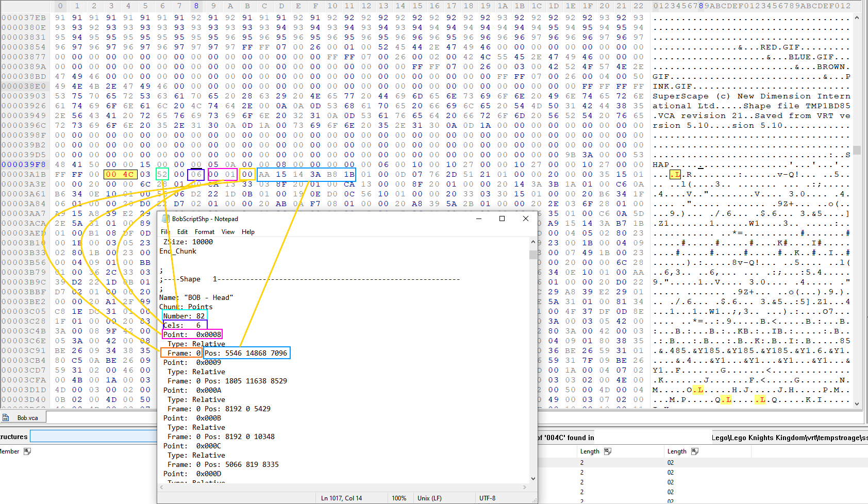Close the BobScriptShp Notepad window
This screenshot has height=504, width=868.
coord(526,219)
